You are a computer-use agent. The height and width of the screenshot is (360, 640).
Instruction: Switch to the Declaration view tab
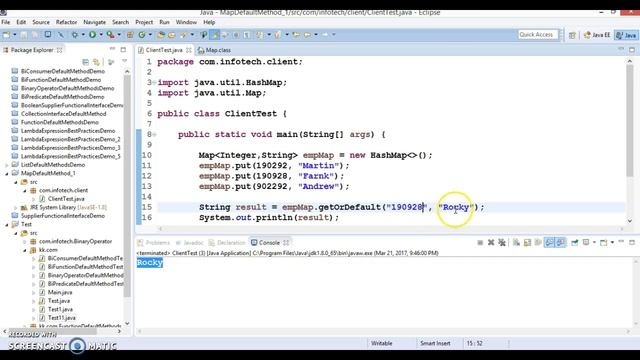[x=227, y=242]
